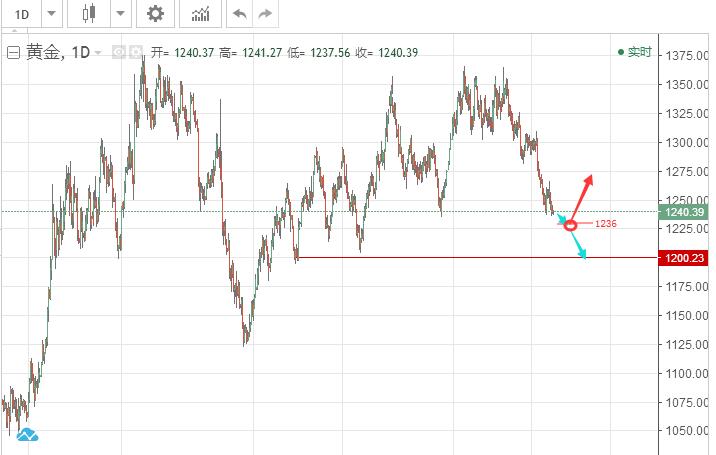716x455 pixels.
Task: Select the 1D timeframe button
Action: (x=21, y=14)
